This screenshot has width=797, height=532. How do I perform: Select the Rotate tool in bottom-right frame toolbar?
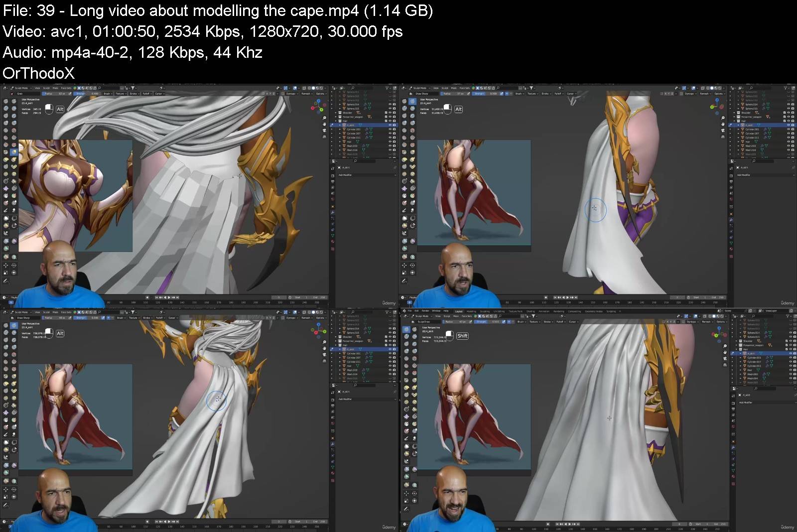click(414, 493)
